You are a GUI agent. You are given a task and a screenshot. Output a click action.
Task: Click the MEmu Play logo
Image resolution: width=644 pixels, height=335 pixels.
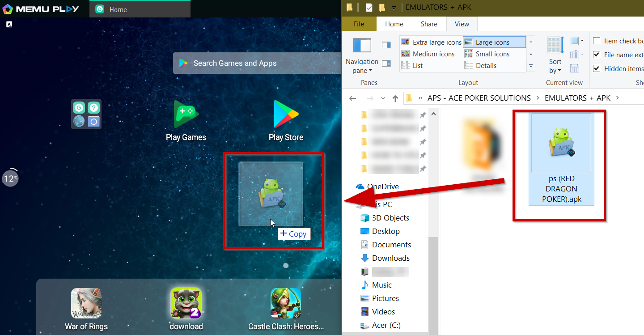41,9
